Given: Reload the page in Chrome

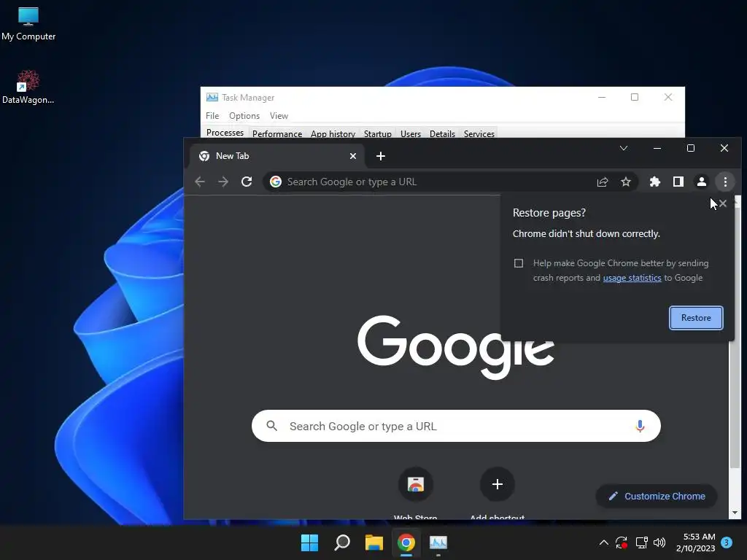Looking at the screenshot, I should (247, 182).
